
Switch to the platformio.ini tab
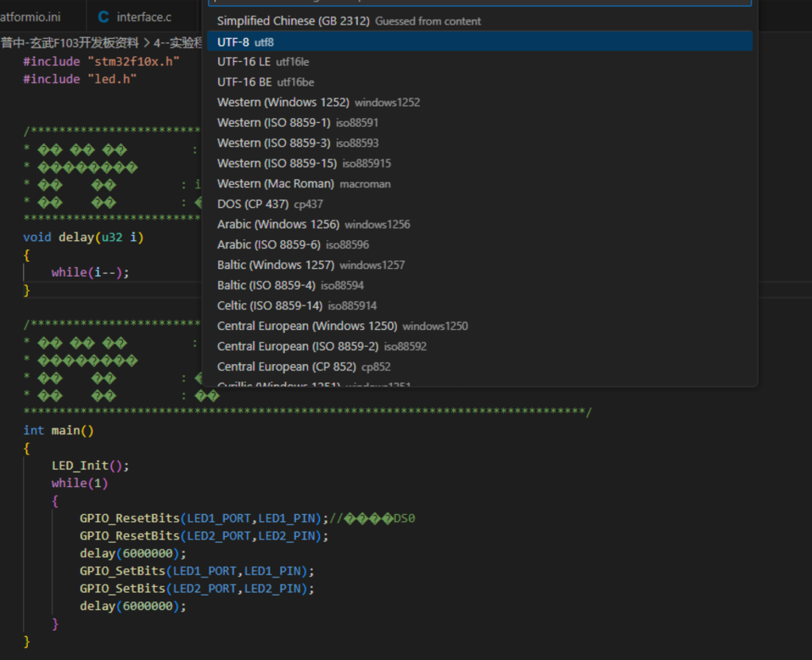pos(30,17)
